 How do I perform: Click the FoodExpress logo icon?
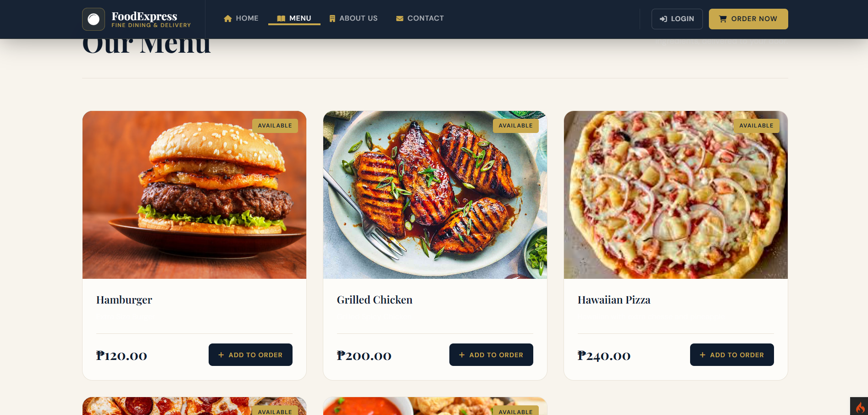[x=94, y=19]
